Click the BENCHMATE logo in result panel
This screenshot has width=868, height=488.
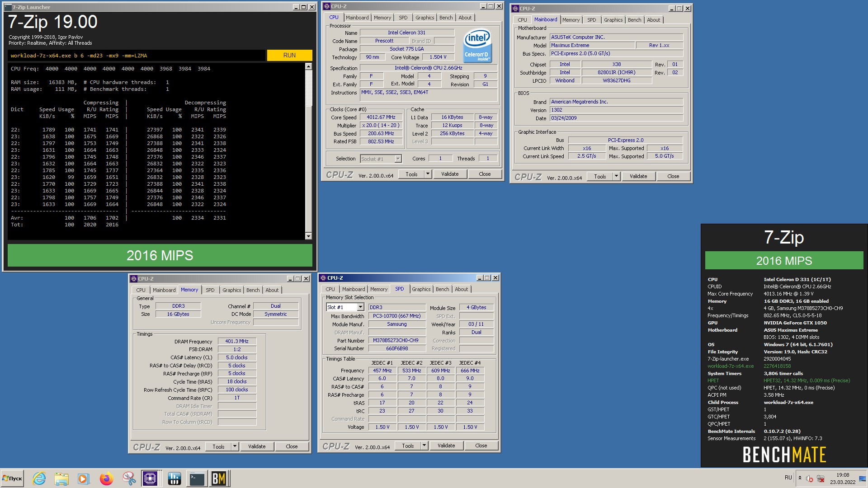click(784, 455)
